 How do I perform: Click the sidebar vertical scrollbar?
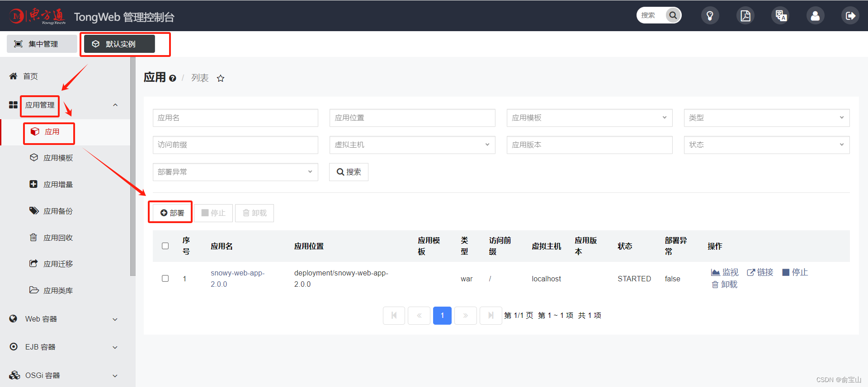click(132, 166)
